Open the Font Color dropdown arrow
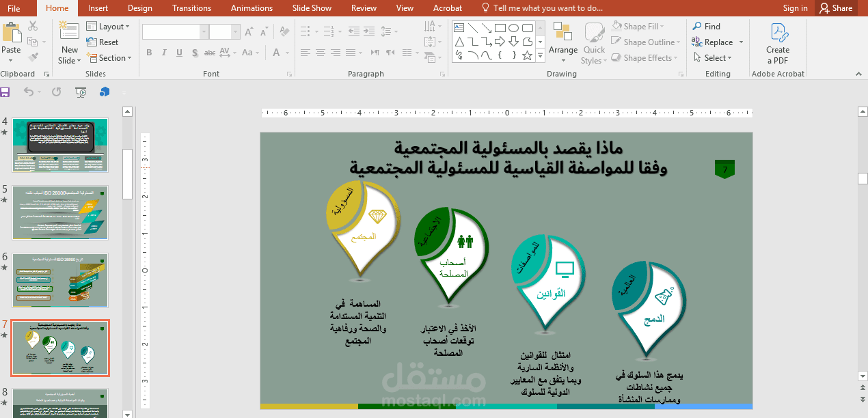The width and height of the screenshot is (868, 418). (x=287, y=53)
